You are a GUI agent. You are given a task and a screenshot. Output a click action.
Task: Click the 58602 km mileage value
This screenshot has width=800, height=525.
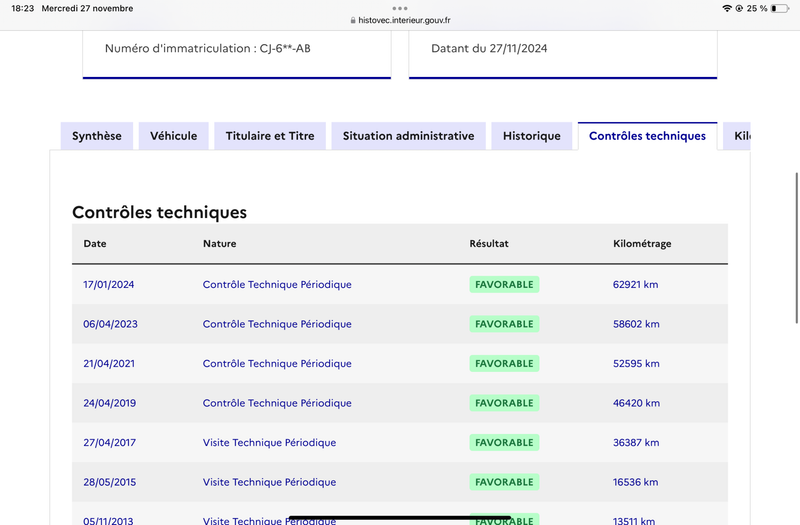(x=636, y=324)
